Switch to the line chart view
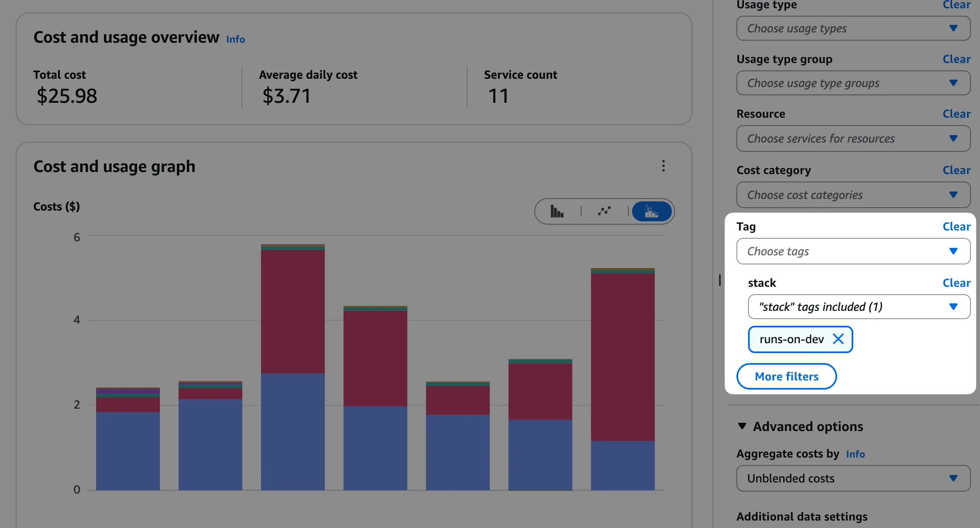This screenshot has width=980, height=528. click(x=604, y=211)
